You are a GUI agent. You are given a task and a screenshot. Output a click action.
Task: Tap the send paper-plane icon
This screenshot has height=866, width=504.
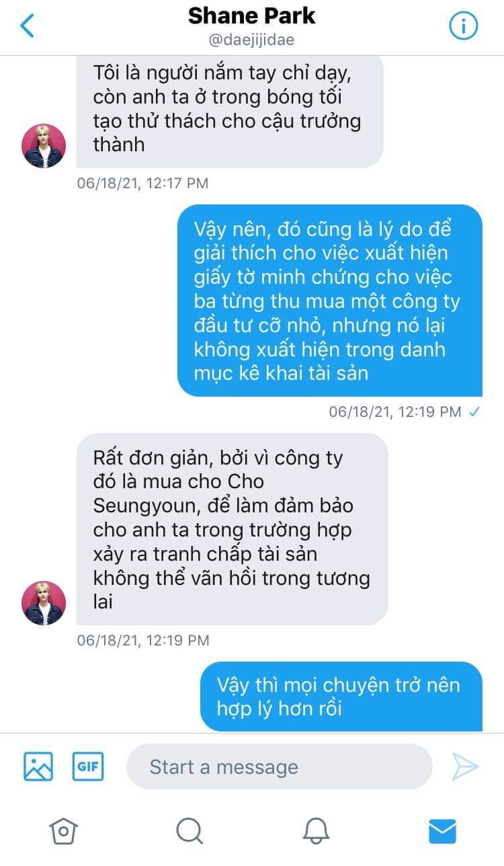click(465, 766)
